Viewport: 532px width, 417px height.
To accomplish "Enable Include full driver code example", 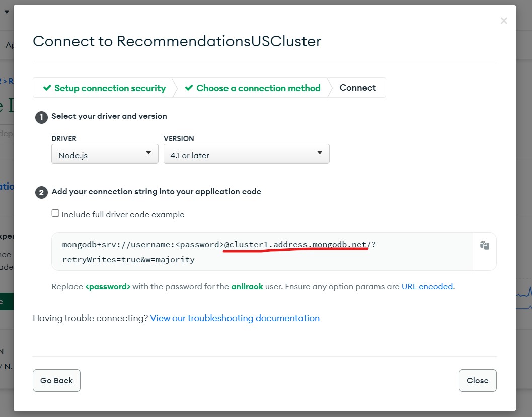I will (x=55, y=213).
